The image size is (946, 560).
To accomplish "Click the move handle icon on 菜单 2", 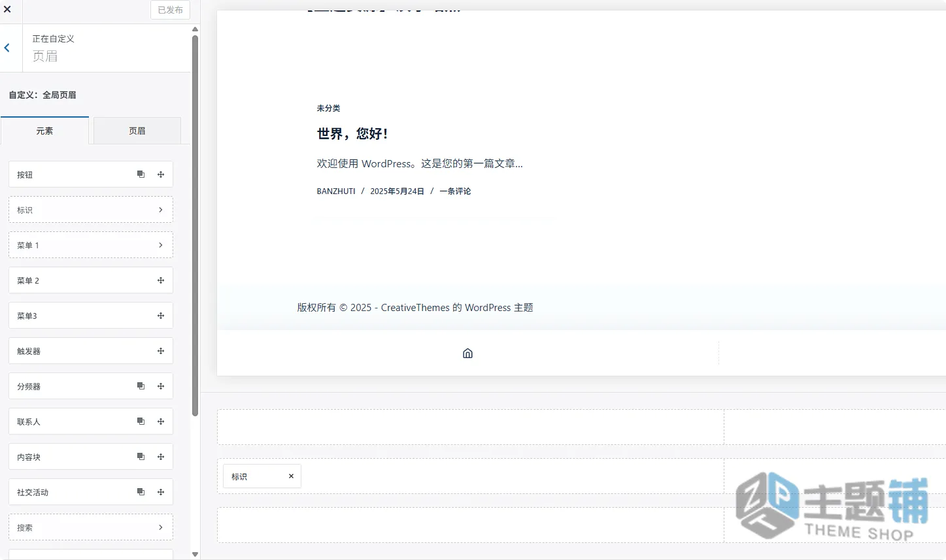I will pyautogui.click(x=161, y=280).
